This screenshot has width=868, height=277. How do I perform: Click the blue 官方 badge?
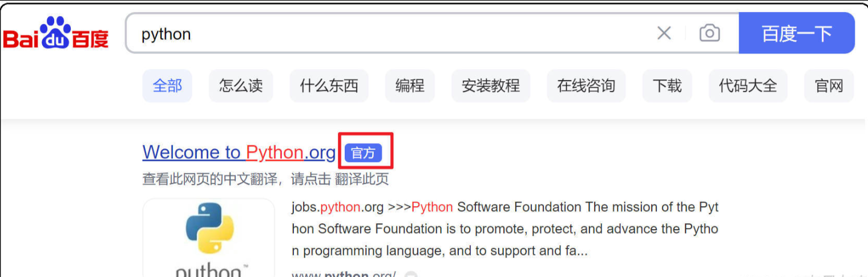click(x=364, y=153)
